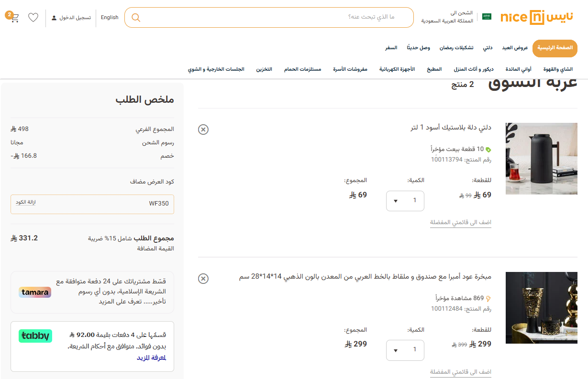588x379 pixels.
Task: Click the Saudi flag shipping country icon
Action: (x=486, y=16)
